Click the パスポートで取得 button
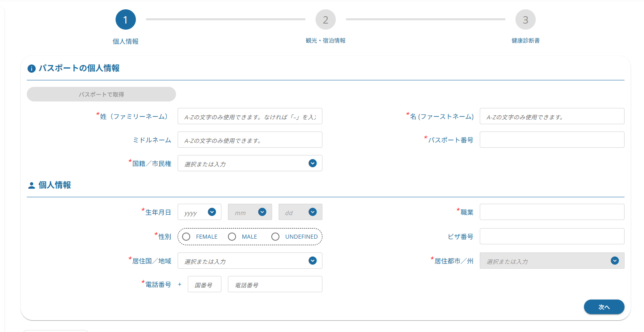The height and width of the screenshot is (332, 644). 101,94
